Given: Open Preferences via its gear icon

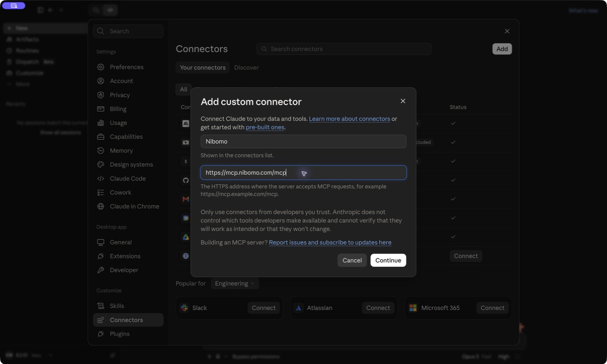Looking at the screenshot, I should click(x=100, y=67).
